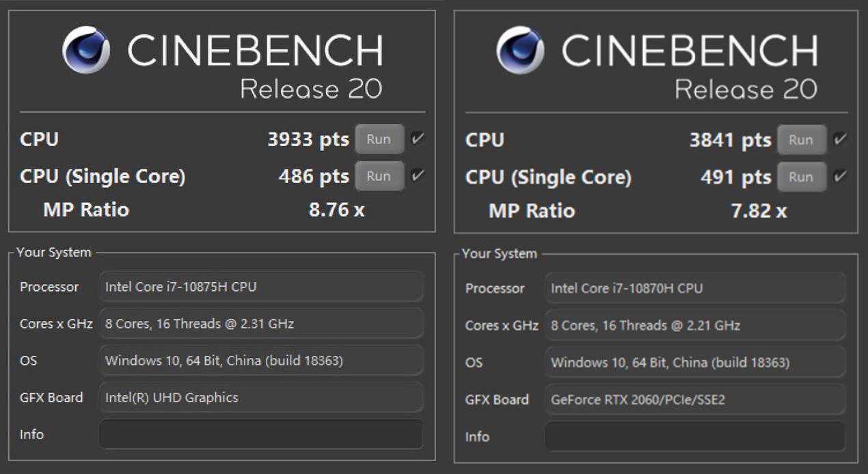Click the 2.31 GHz cores field

[x=260, y=324]
